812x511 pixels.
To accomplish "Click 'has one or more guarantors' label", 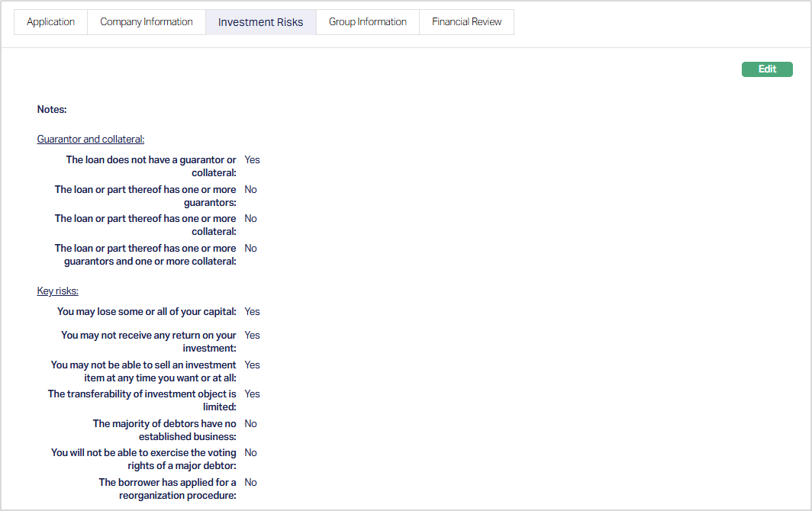I will (146, 196).
